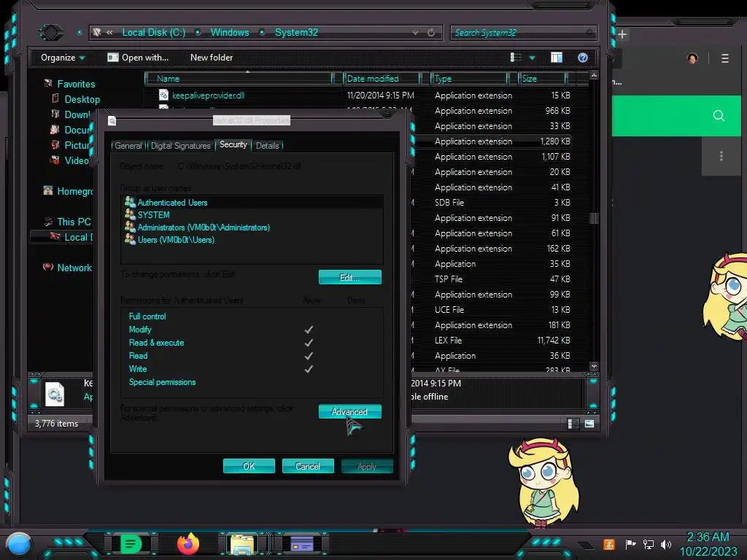The image size is (747, 560).
Task: Click Local Disk (C:) breadcrumb
Action: click(x=153, y=32)
